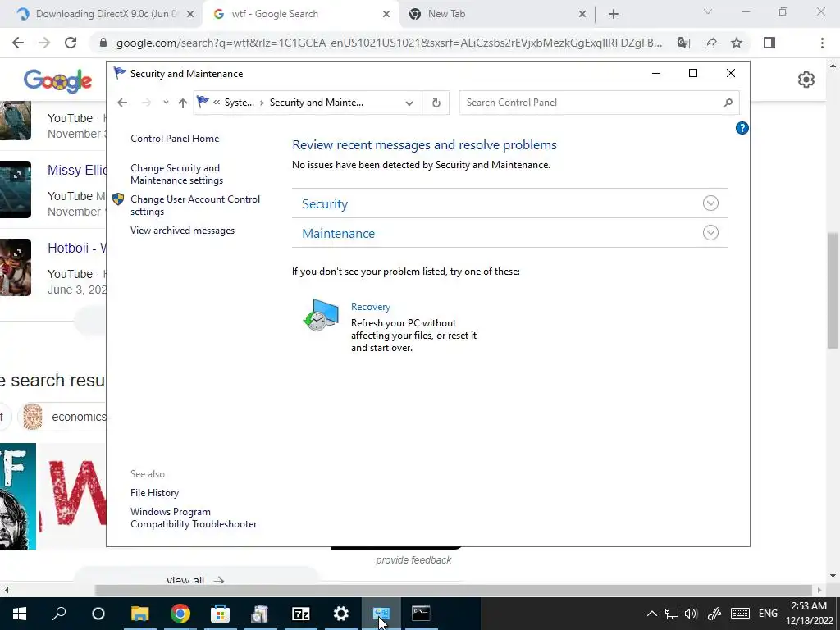Click ENG language indicator in taskbar

[768, 614]
